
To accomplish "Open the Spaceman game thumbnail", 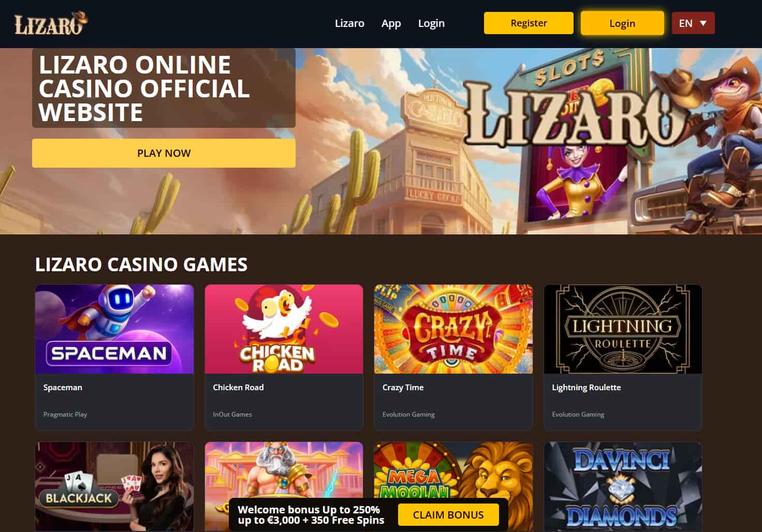I will 114,329.
